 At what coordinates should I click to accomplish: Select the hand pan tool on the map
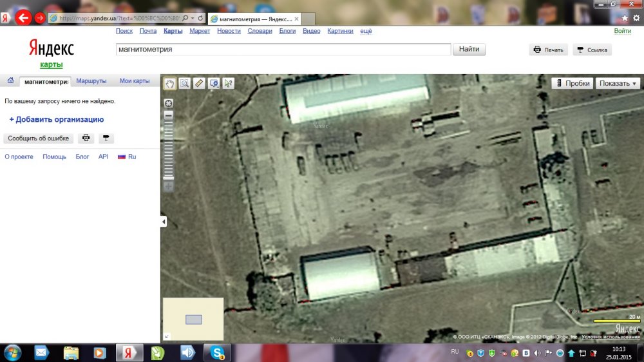tap(170, 83)
